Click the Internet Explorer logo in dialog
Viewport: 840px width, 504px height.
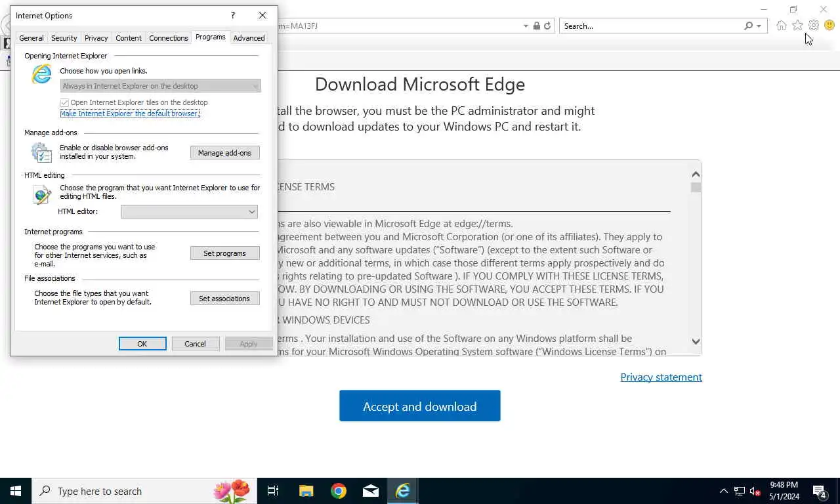coord(41,73)
